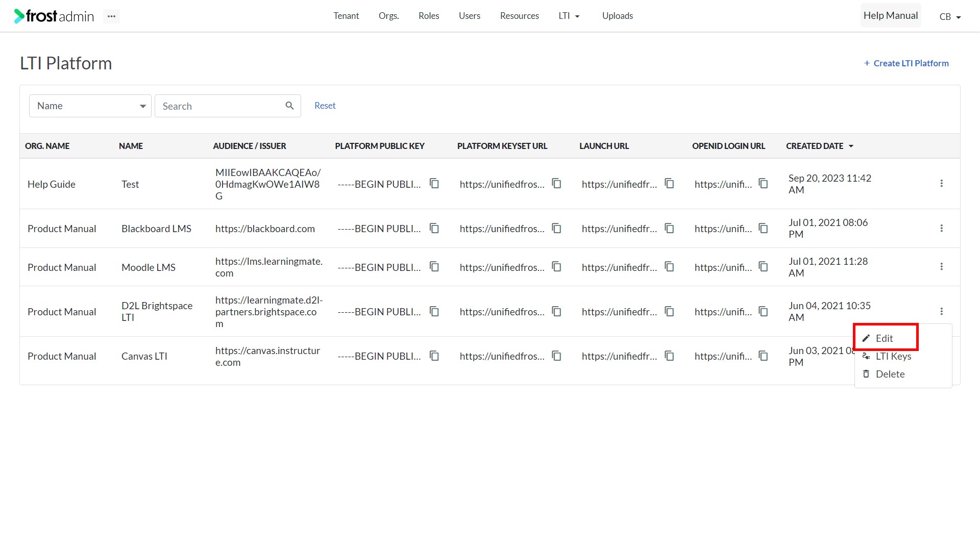This screenshot has height=551, width=980.
Task: Reset the search filters
Action: 325,106
